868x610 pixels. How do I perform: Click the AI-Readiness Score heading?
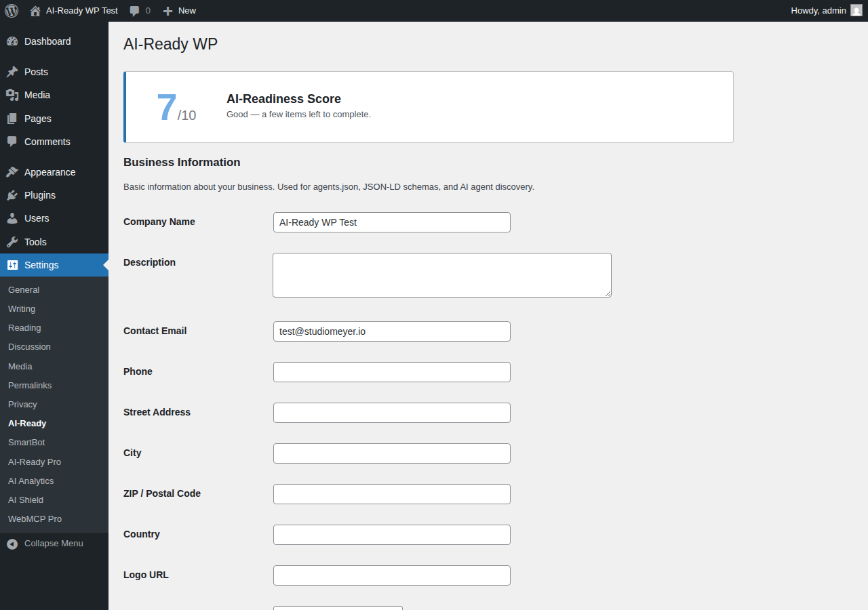point(283,99)
